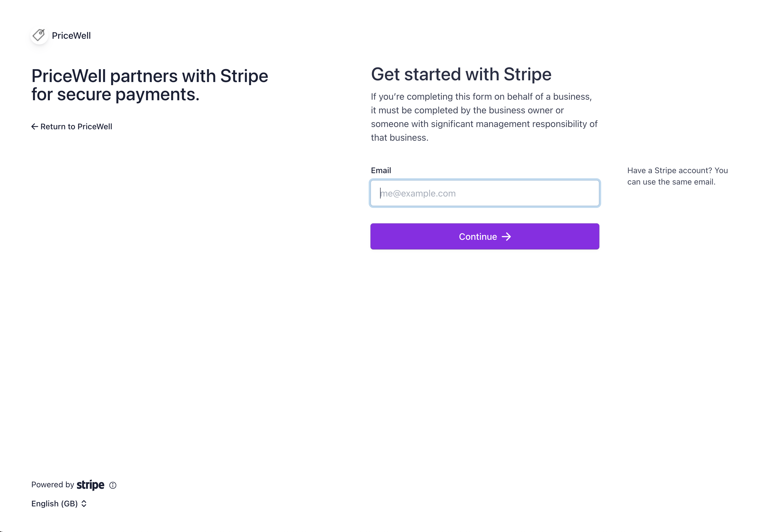Click the Stripe wordmark logo at the bottom

91,485
